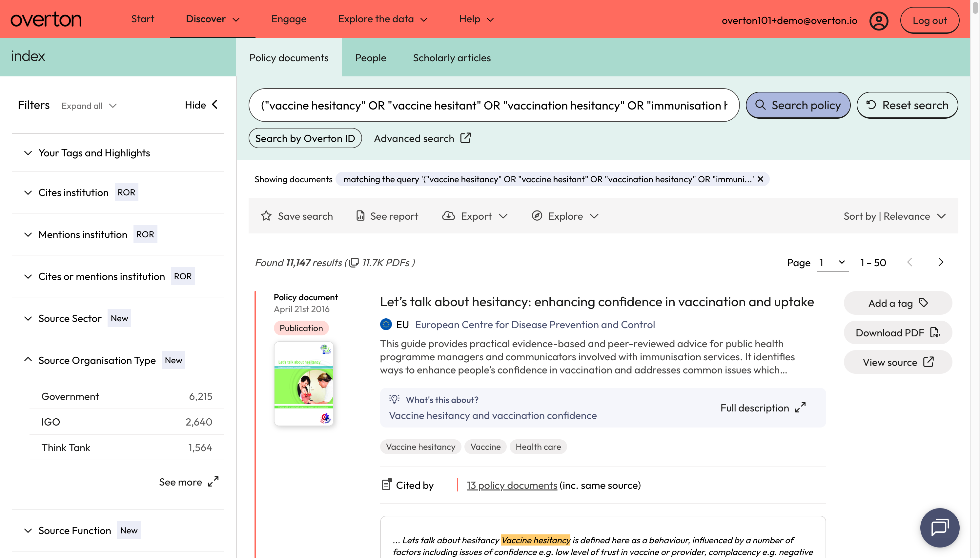Expand Full description arrows icon
The height and width of the screenshot is (558, 980).
tap(800, 408)
